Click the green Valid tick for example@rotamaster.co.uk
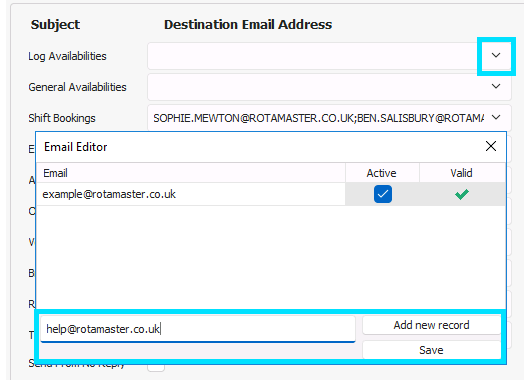Image resolution: width=524 pixels, height=380 pixels. (x=462, y=194)
